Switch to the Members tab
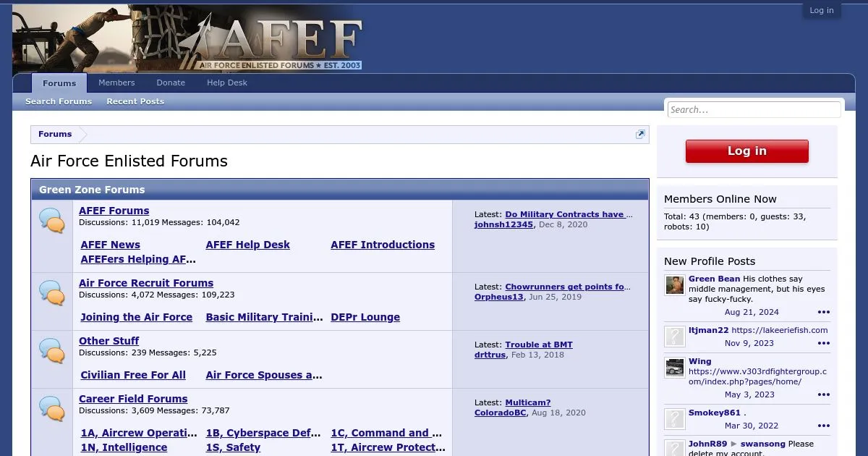868x456 pixels. point(116,83)
